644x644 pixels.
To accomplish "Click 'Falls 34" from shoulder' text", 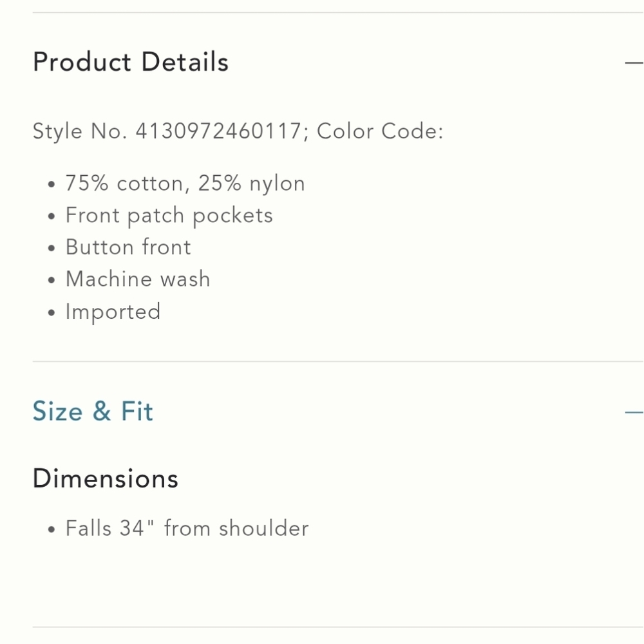I will coord(187,528).
